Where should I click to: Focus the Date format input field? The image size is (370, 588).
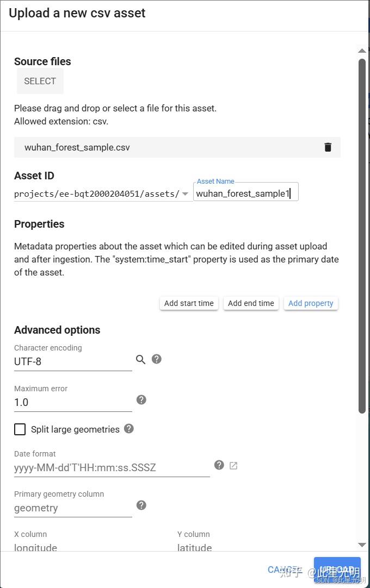(x=112, y=467)
